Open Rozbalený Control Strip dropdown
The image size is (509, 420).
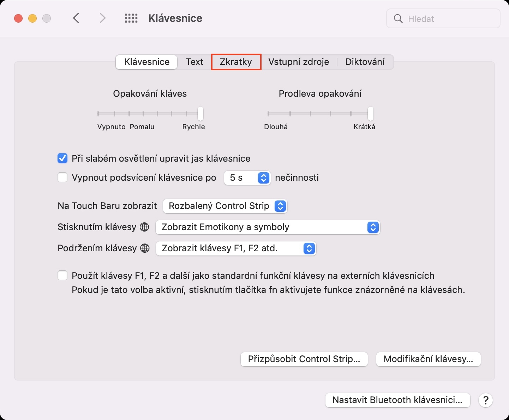click(225, 206)
